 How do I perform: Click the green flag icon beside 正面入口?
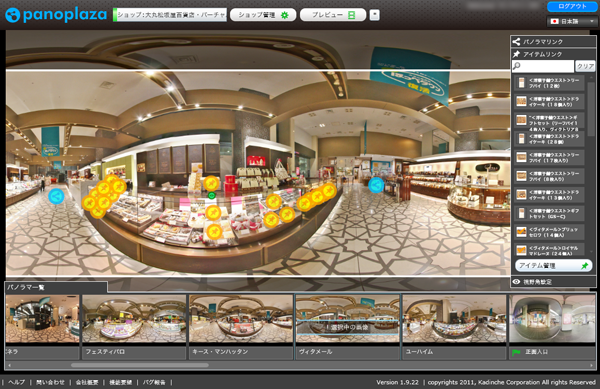click(x=516, y=352)
